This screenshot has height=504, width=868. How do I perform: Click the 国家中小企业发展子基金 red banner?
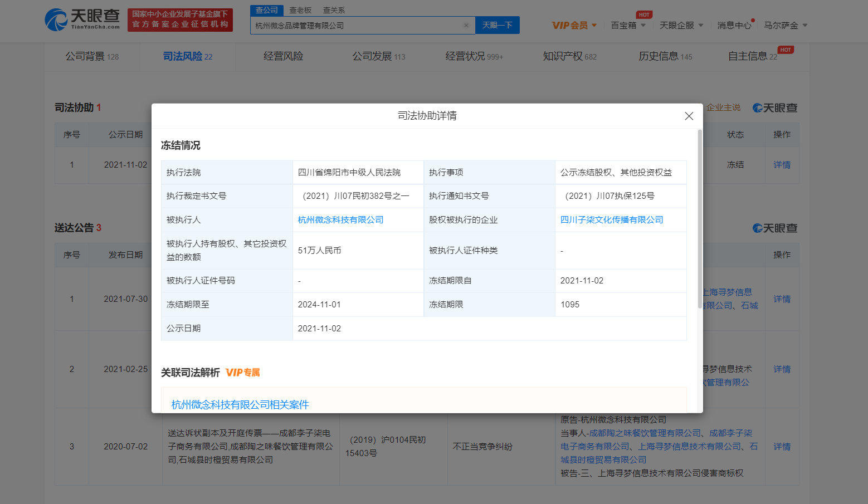coord(180,19)
